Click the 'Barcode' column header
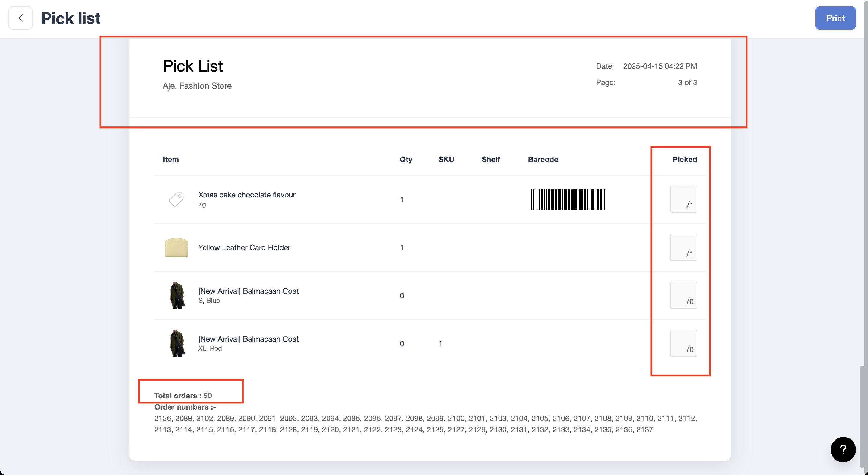The image size is (868, 475). point(543,159)
